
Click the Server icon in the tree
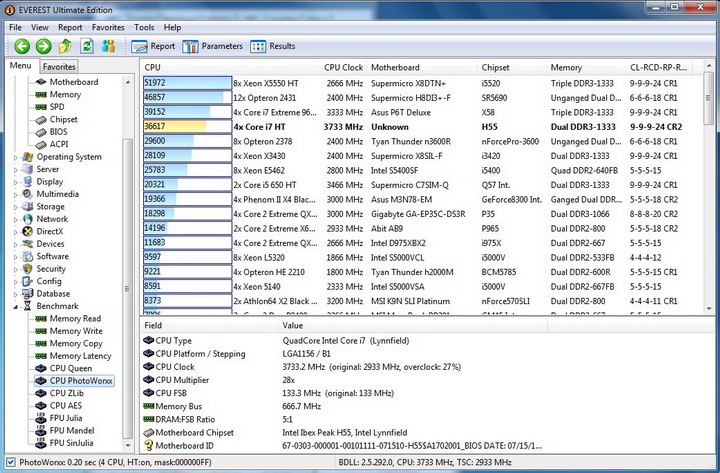coord(28,169)
